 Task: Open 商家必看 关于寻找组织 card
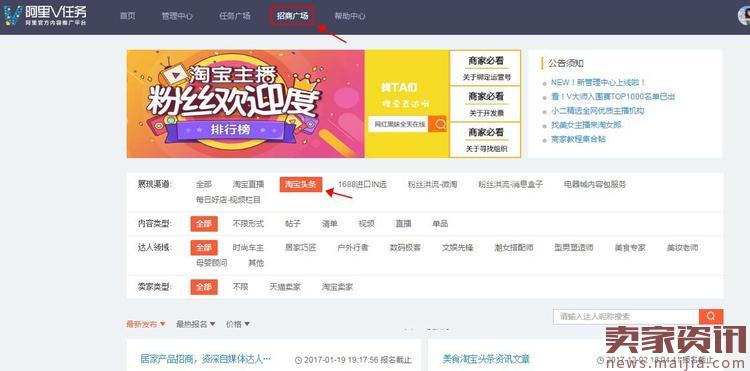(485, 140)
